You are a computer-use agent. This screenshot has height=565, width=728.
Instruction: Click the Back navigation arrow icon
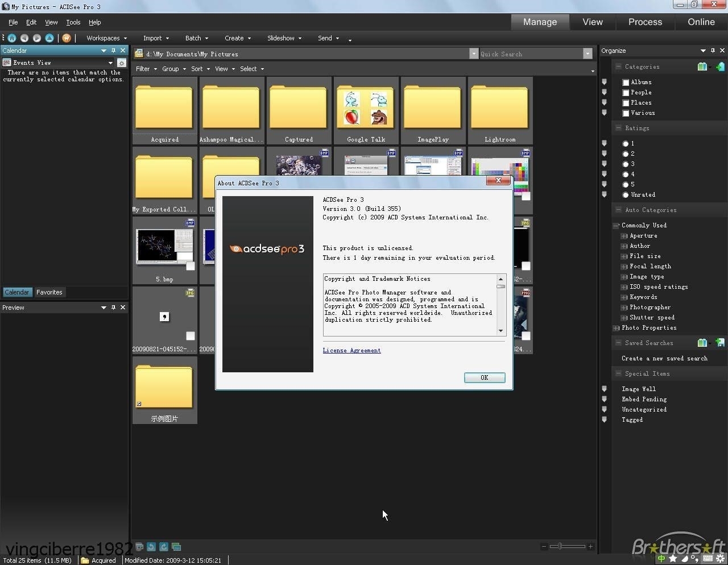tap(24, 38)
